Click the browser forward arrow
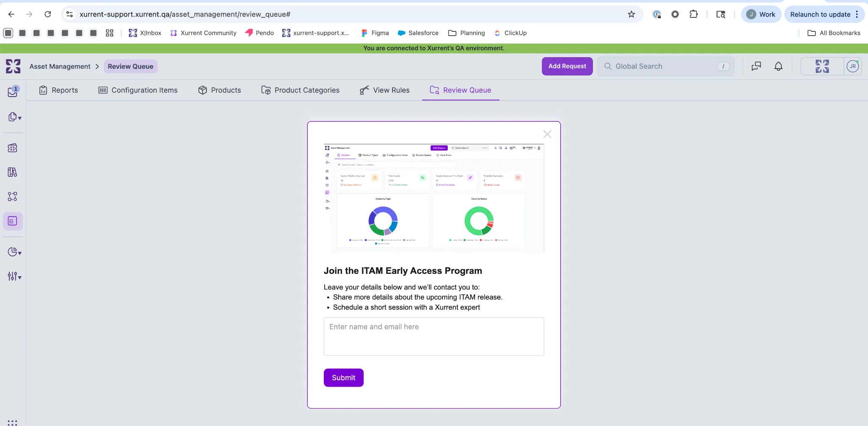The height and width of the screenshot is (426, 868). pos(29,14)
